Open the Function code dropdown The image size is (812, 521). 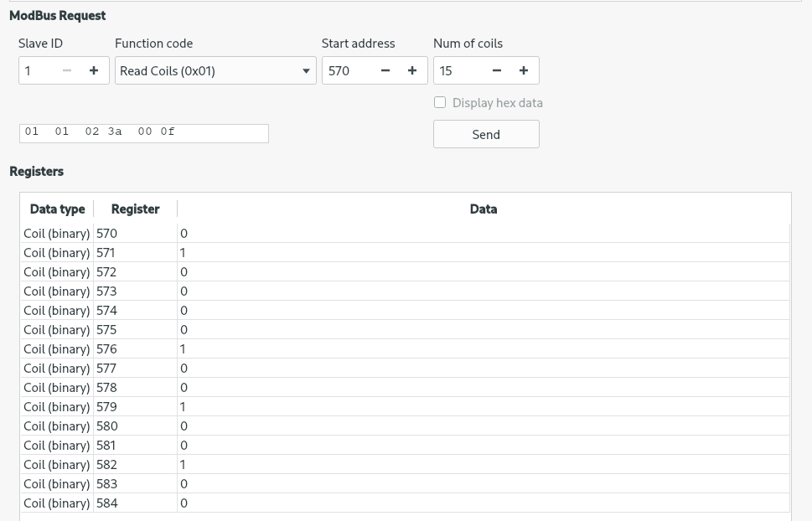point(215,71)
